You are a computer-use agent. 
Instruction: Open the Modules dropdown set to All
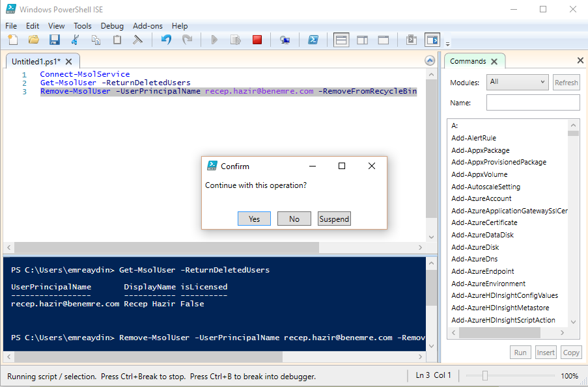(x=517, y=82)
